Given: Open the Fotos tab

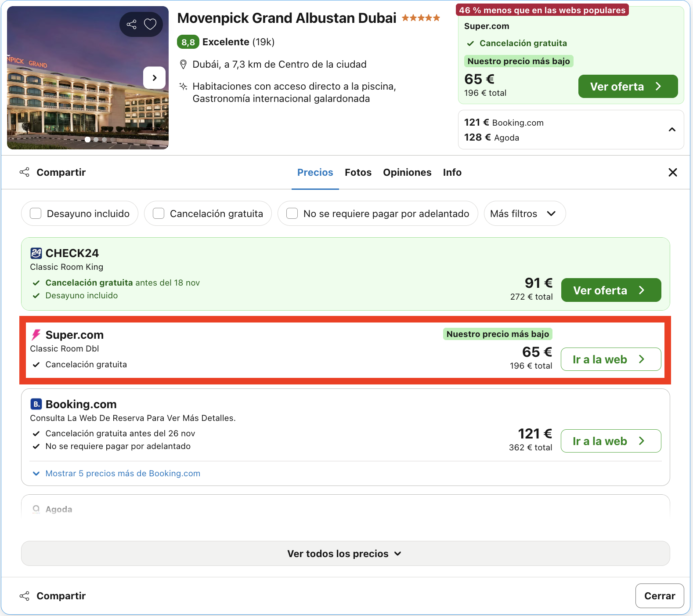Looking at the screenshot, I should point(358,172).
